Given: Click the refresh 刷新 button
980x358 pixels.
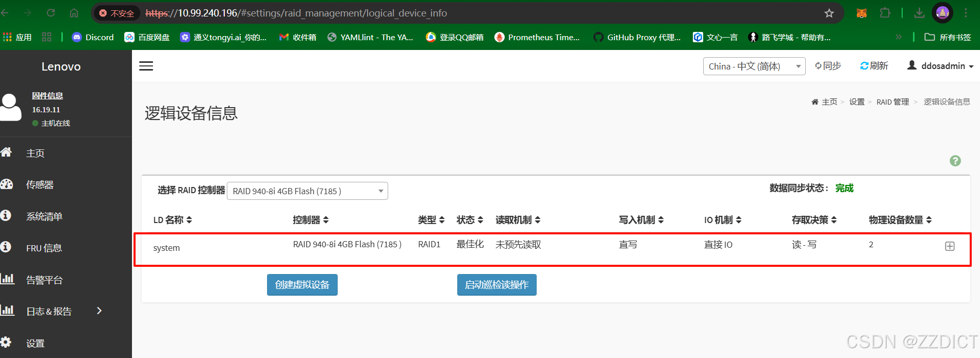Looking at the screenshot, I should [x=874, y=66].
